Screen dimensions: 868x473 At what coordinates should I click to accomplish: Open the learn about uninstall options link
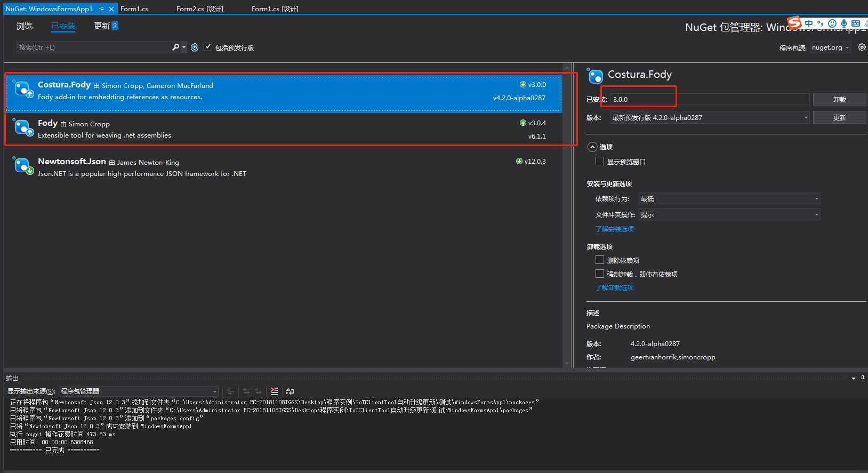(x=615, y=288)
